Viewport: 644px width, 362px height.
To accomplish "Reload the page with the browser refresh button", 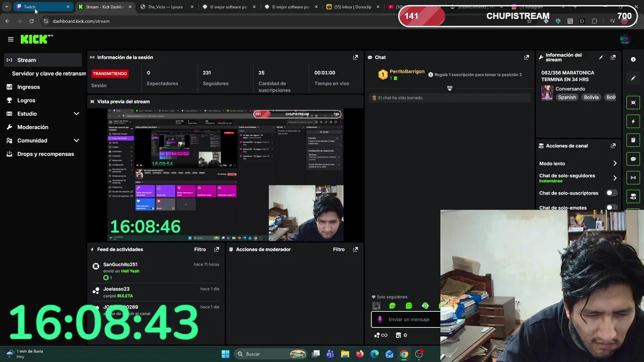I will click(31, 21).
